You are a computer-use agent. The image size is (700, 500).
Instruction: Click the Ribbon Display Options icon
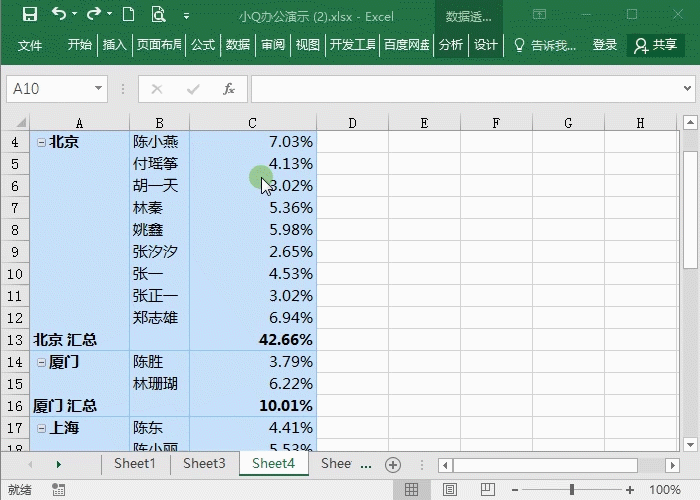coord(539,15)
